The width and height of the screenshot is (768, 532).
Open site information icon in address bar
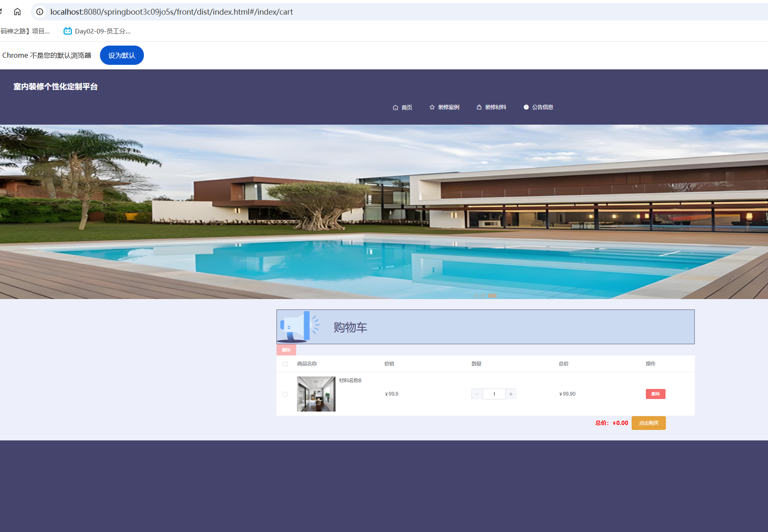40,12
